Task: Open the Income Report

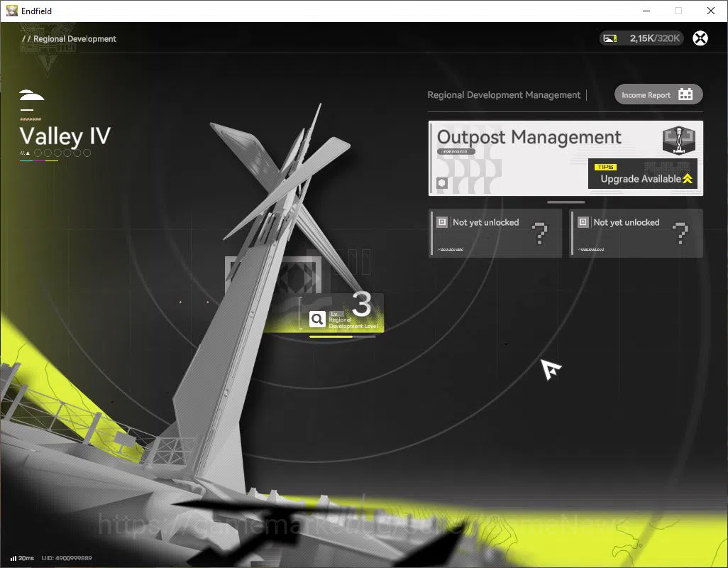Action: coord(658,94)
